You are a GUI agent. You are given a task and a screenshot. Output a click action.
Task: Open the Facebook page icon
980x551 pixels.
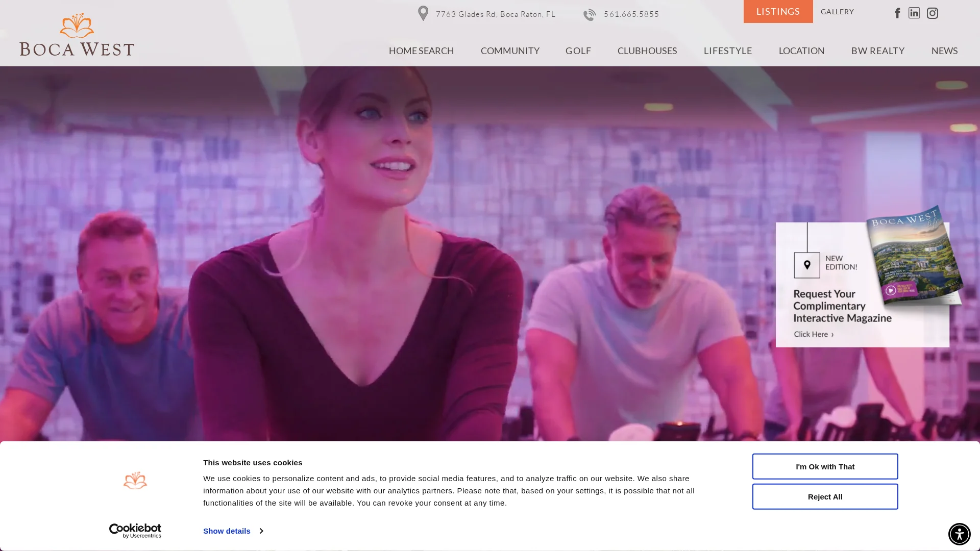[897, 13]
